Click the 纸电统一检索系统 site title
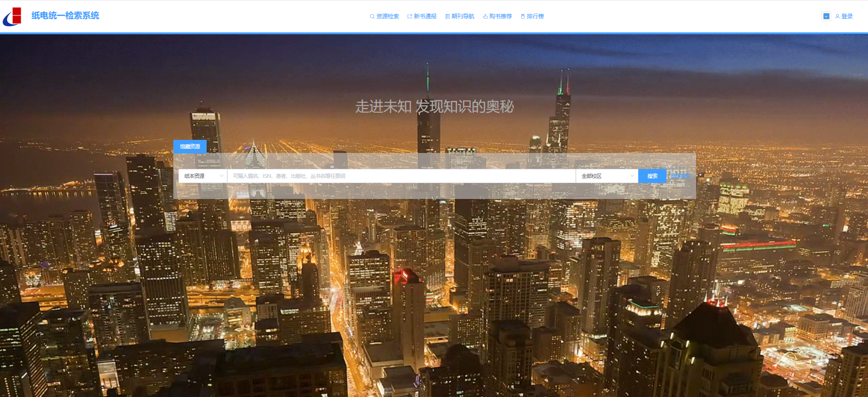Viewport: 868px width, 397px height. click(65, 15)
